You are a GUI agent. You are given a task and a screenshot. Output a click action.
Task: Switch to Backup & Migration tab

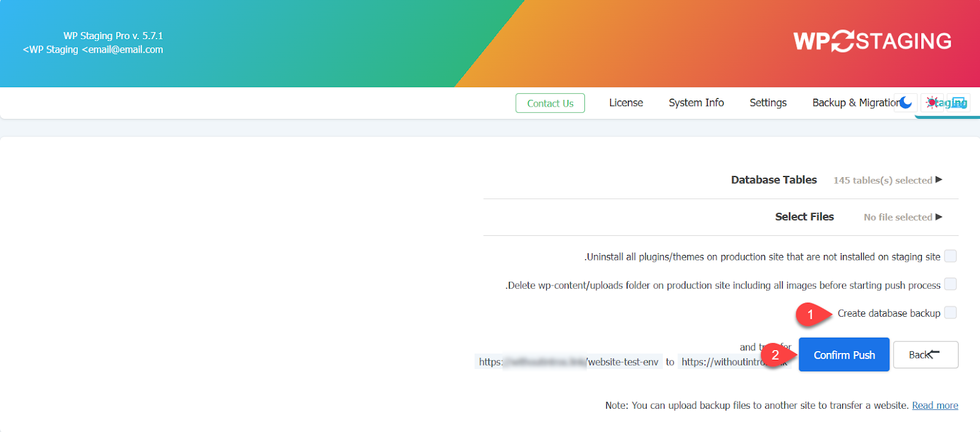tap(854, 103)
